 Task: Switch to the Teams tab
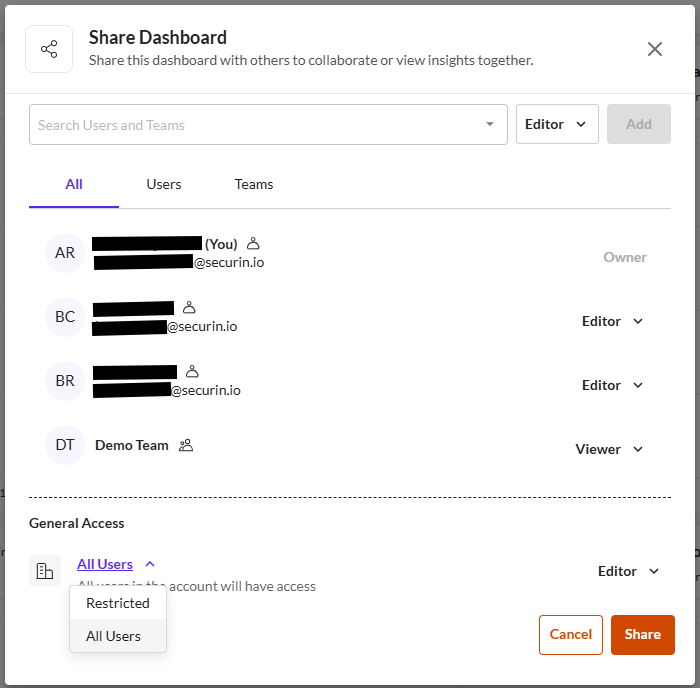254,184
